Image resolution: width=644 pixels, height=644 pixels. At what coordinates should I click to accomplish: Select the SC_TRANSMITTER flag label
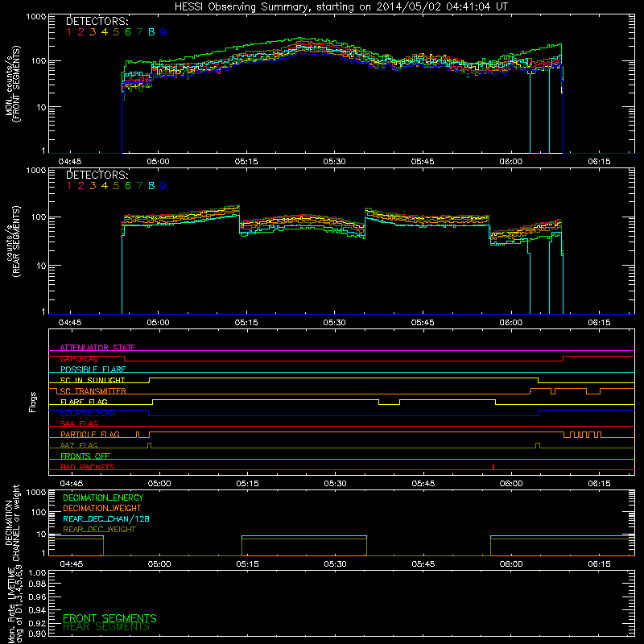pos(93,391)
